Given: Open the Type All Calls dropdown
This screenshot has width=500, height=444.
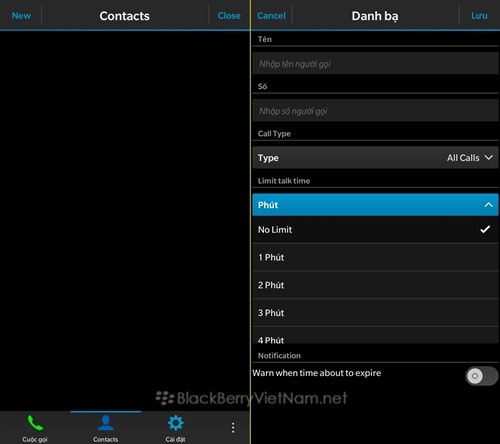Looking at the screenshot, I should (x=375, y=158).
